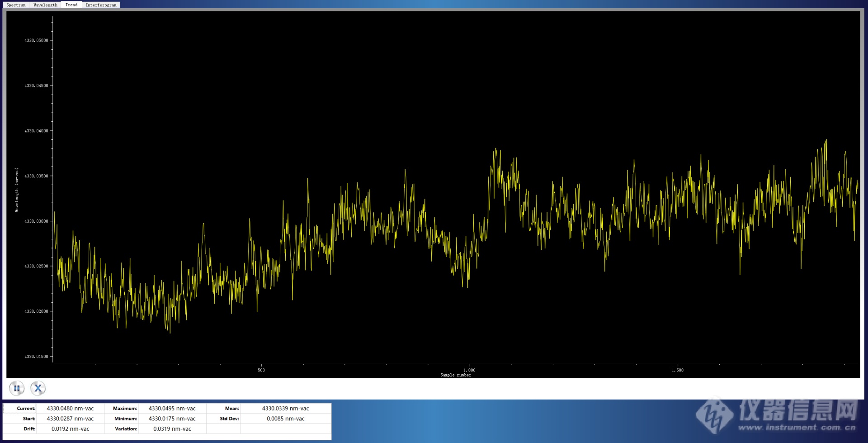The height and width of the screenshot is (443, 868).
Task: Select the Variation value 0.0319 nm-vac
Action: [172, 429]
